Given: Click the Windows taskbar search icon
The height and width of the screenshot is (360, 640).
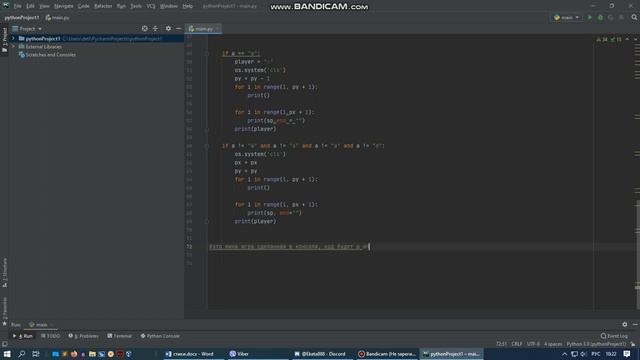Looking at the screenshot, I should coord(21,354).
